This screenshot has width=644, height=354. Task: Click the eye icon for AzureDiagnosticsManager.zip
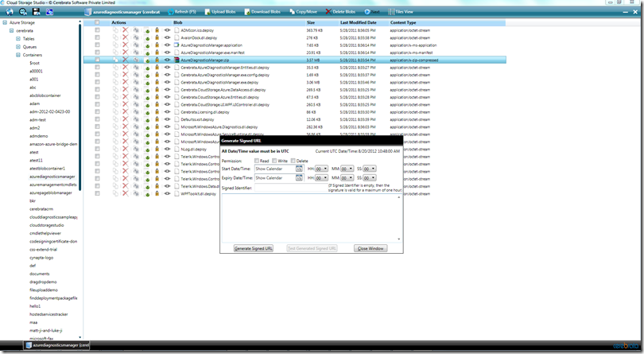click(167, 60)
